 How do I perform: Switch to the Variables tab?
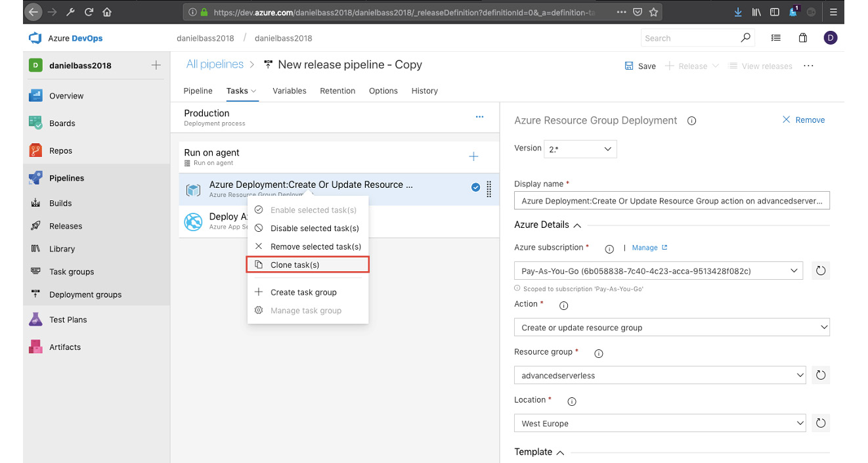pos(290,91)
